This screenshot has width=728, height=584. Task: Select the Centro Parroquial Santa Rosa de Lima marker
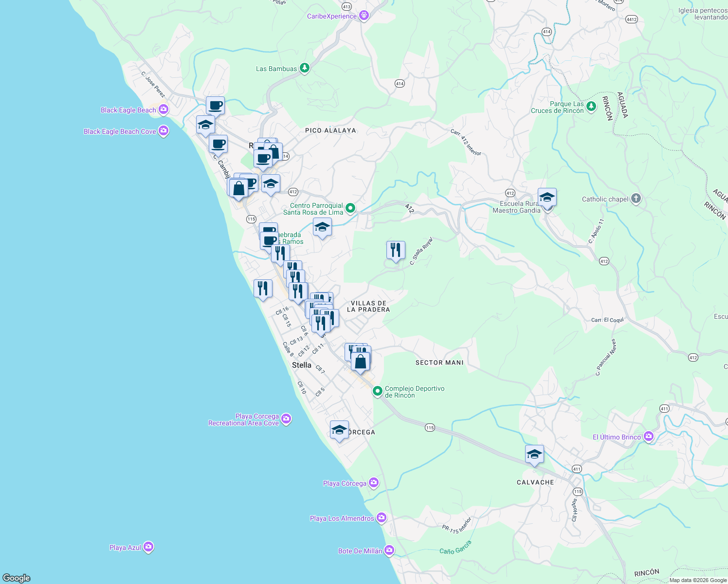pyautogui.click(x=351, y=207)
